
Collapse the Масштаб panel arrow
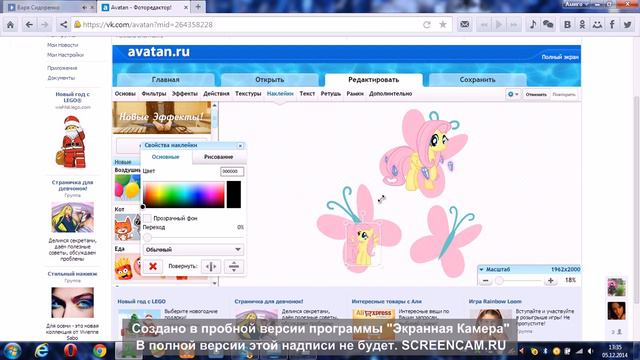point(482,269)
